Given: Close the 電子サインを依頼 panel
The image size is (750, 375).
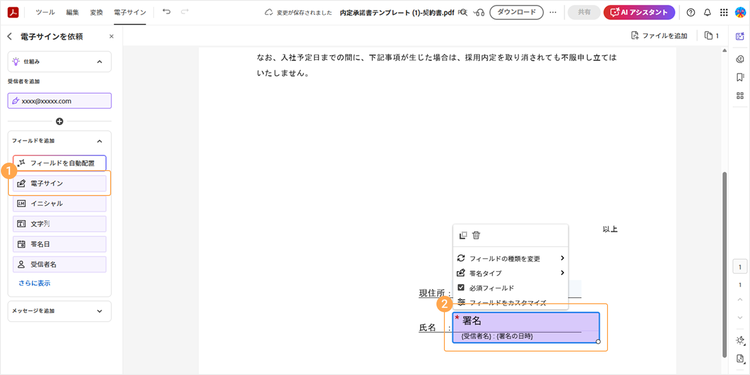Looking at the screenshot, I should [x=111, y=36].
